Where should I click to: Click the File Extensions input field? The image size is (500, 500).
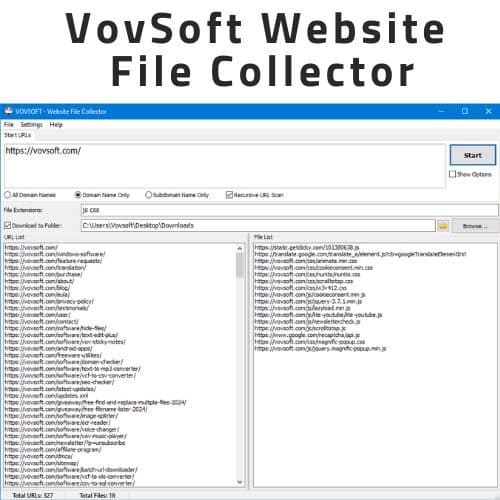point(290,210)
